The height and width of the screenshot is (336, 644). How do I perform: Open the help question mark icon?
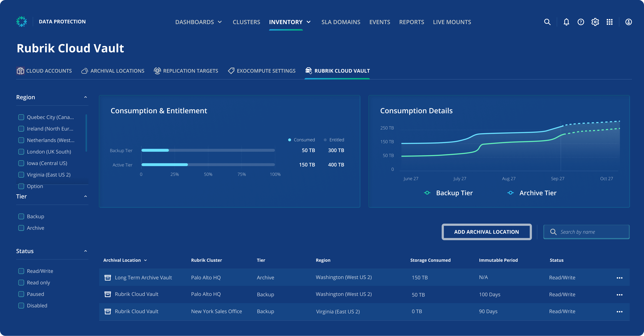(581, 22)
